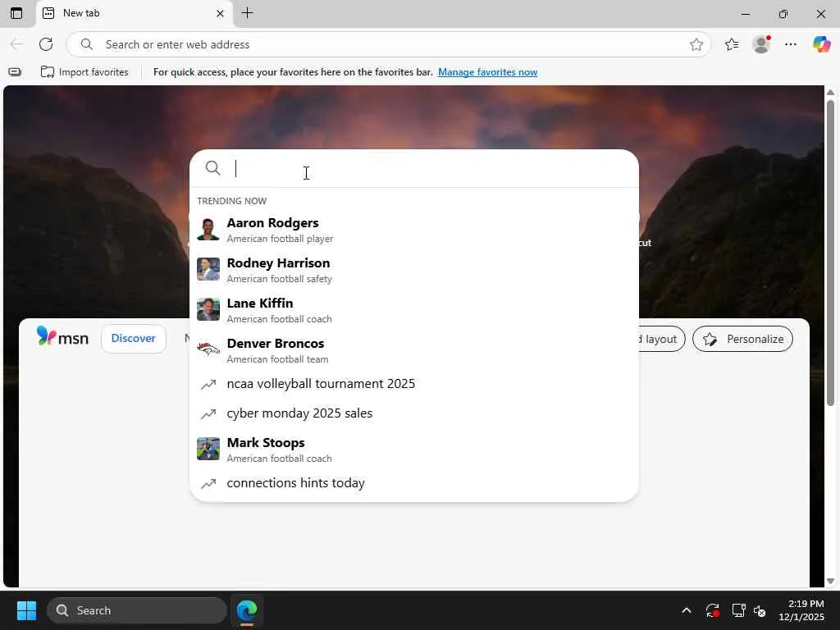The width and height of the screenshot is (840, 630).
Task: Click the taskbar Search box
Action: click(137, 610)
